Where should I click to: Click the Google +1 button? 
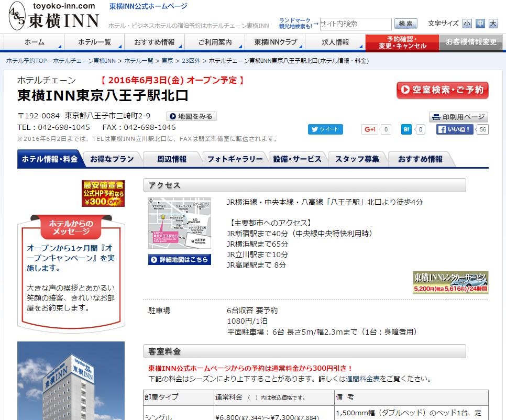[x=370, y=129]
